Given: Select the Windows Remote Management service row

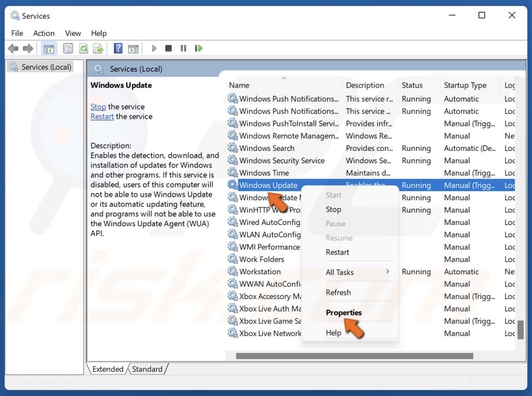Looking at the screenshot, I should click(371, 136).
